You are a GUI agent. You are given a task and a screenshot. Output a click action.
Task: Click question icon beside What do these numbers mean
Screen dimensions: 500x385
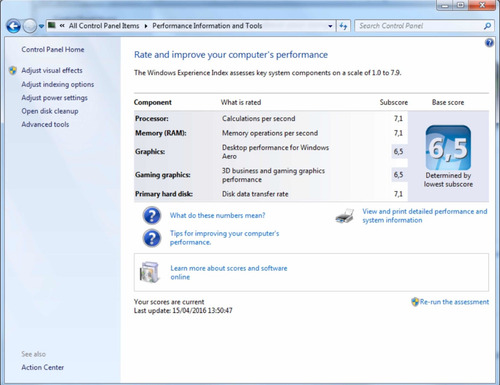pyautogui.click(x=152, y=216)
